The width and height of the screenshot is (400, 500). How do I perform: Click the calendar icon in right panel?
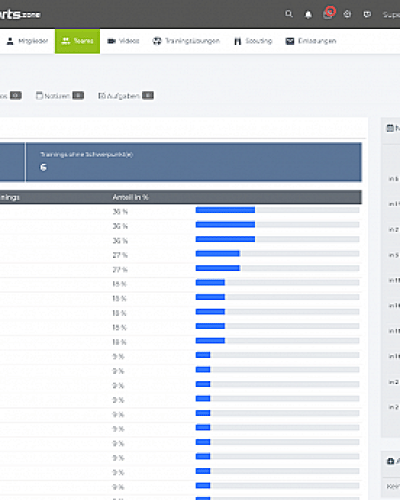tap(390, 128)
